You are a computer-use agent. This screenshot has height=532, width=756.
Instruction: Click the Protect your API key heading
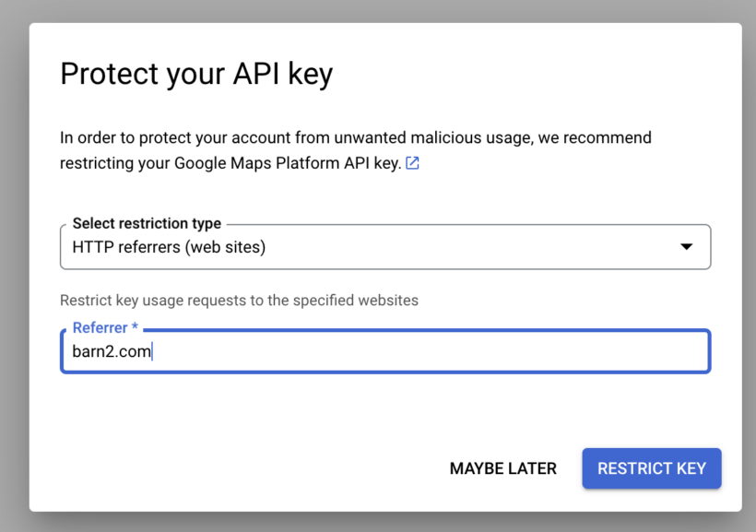point(196,74)
